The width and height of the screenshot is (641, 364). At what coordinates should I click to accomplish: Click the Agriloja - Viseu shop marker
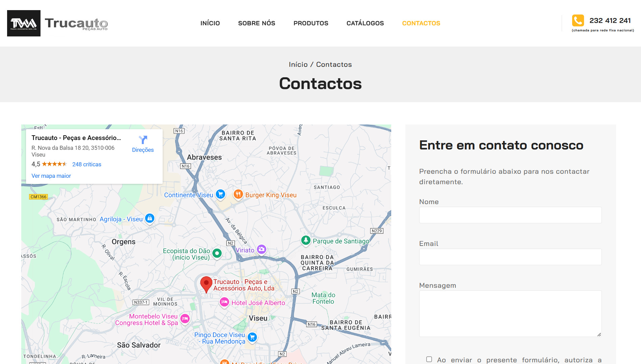(150, 218)
